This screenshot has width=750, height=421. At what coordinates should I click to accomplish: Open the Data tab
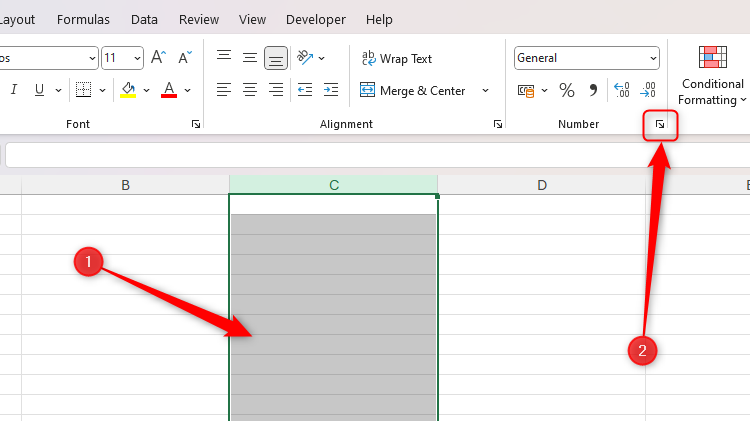click(x=144, y=20)
